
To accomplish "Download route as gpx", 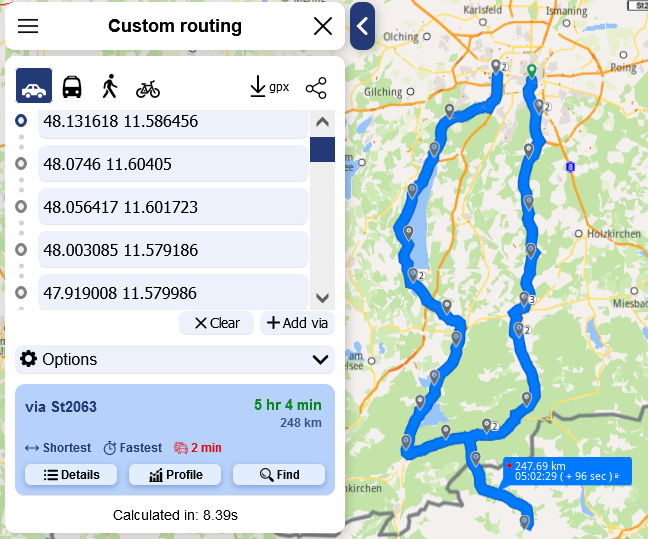I will (x=270, y=86).
